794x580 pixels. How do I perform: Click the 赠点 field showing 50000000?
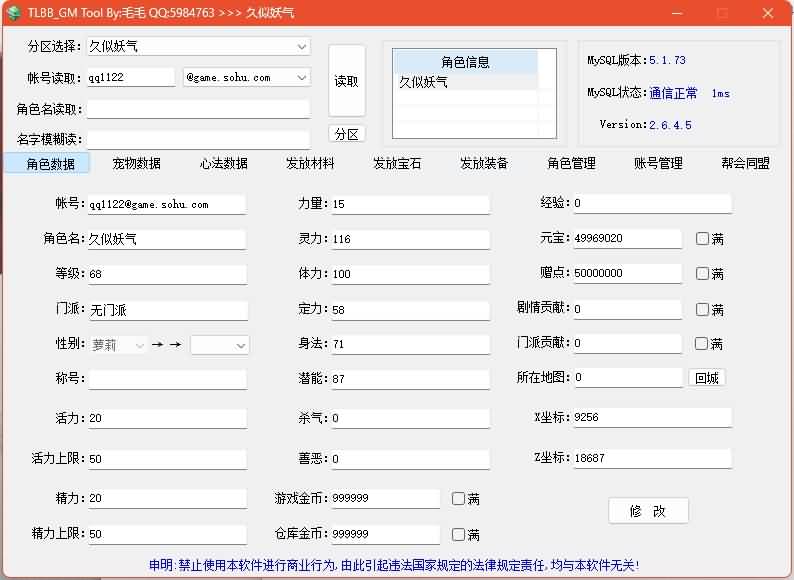coord(627,274)
